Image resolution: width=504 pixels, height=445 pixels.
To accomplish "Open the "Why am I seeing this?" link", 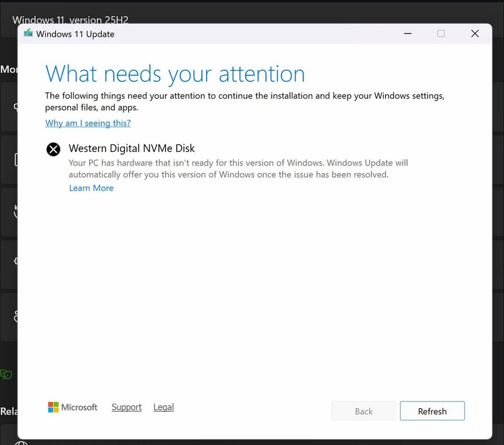I will 88,123.
